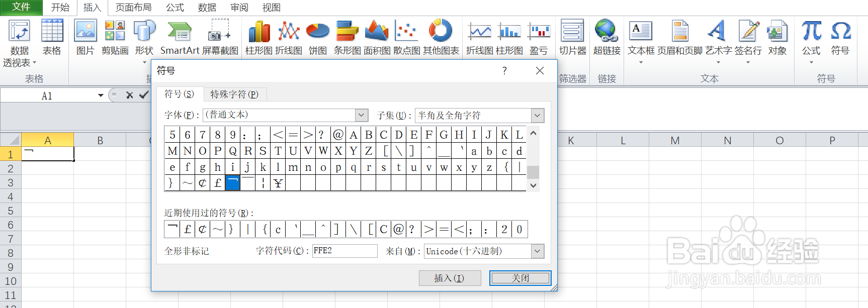
Task: Expand the 来自 Unicode dropdown
Action: click(538, 251)
